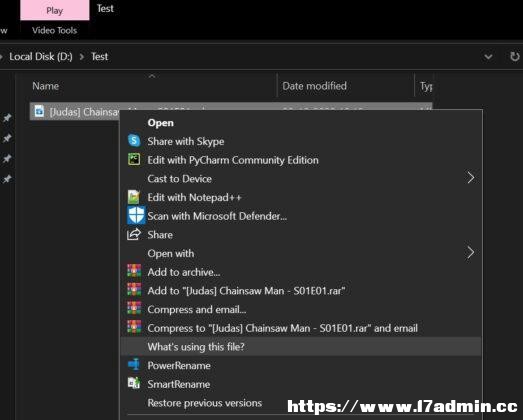This screenshot has width=523, height=420.
Task: Expand the Open with submenu arrow
Action: 471,253
